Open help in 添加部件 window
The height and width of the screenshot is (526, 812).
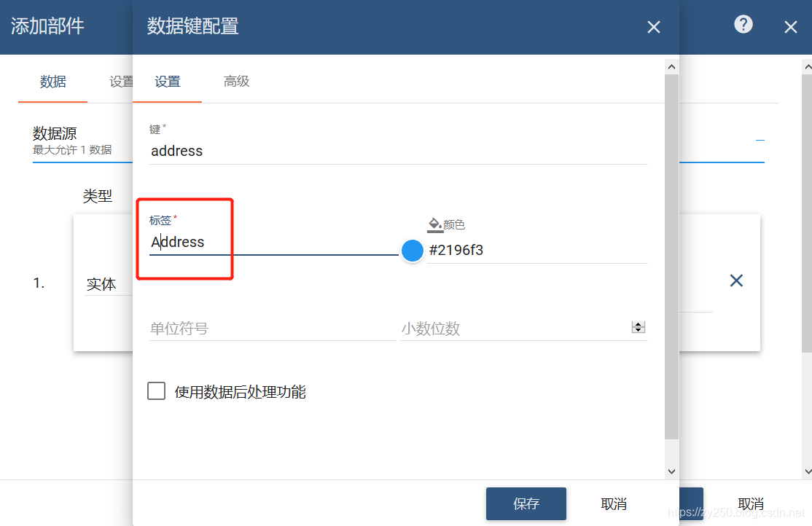[x=743, y=24]
